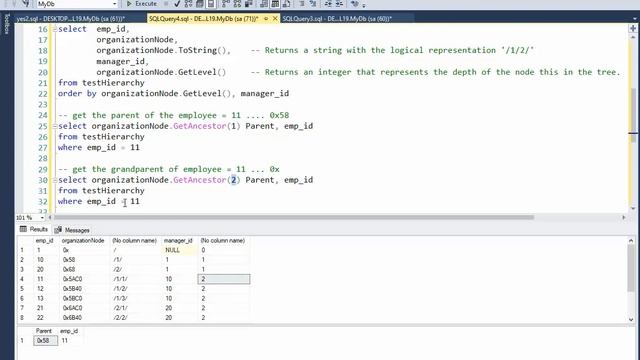Select the 0x58 cell under Parent
This screenshot has height=360, width=640.
[x=45, y=340]
